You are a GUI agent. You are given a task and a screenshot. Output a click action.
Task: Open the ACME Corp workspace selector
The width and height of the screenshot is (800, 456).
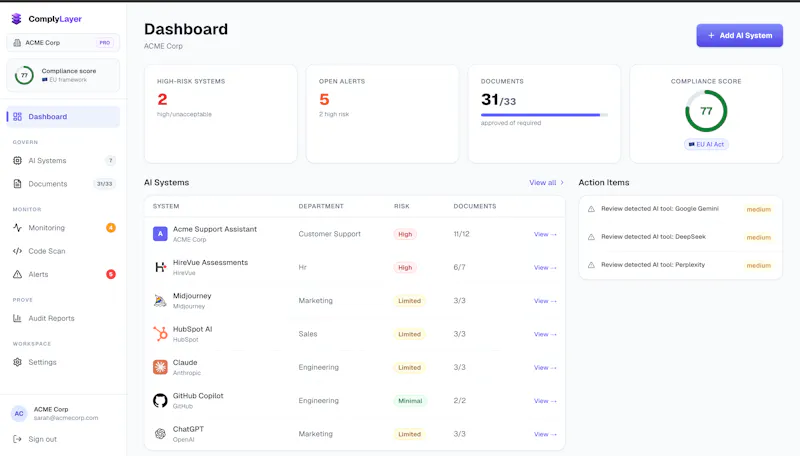pos(63,43)
